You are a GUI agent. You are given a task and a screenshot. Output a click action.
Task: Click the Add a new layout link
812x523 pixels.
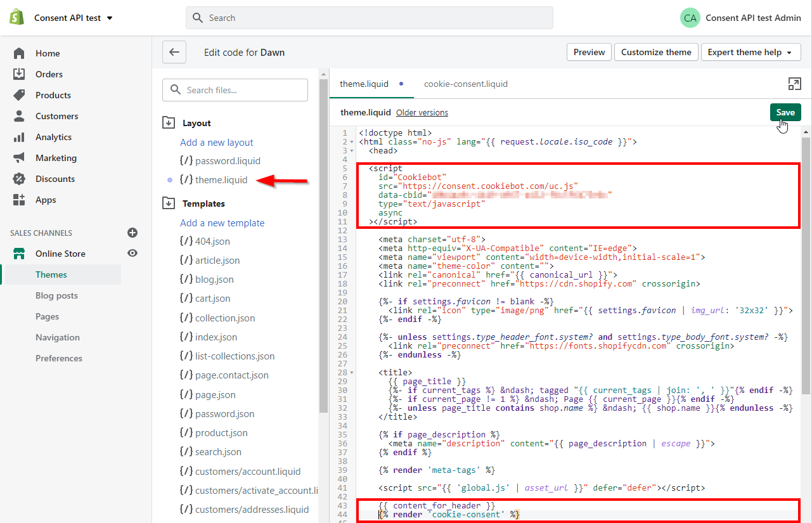point(217,143)
